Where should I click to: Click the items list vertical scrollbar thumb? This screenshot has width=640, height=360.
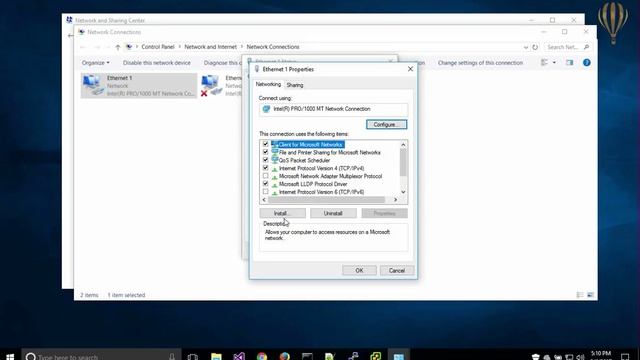pos(403,162)
